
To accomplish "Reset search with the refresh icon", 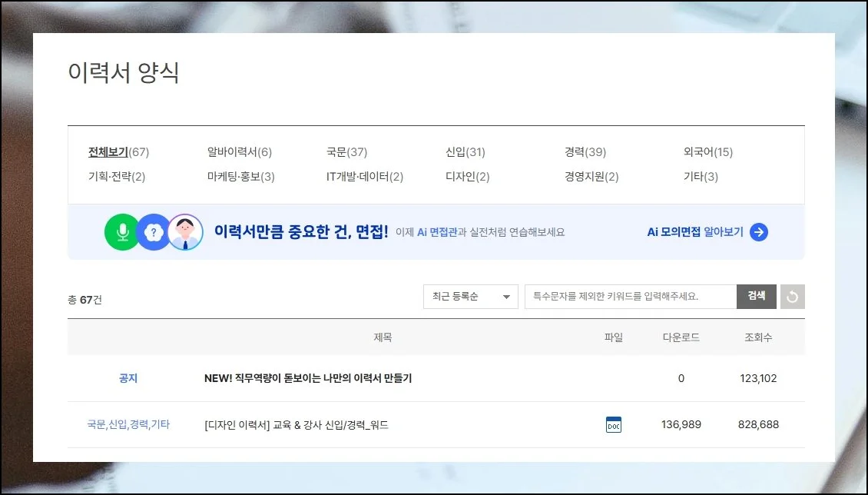I will [792, 297].
